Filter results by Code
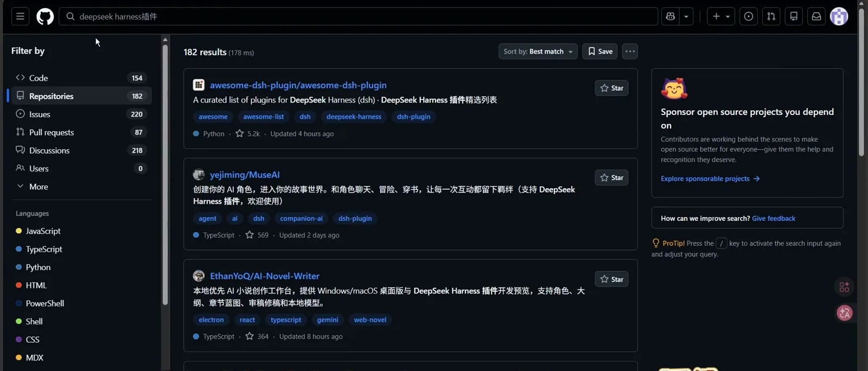 pyautogui.click(x=81, y=78)
